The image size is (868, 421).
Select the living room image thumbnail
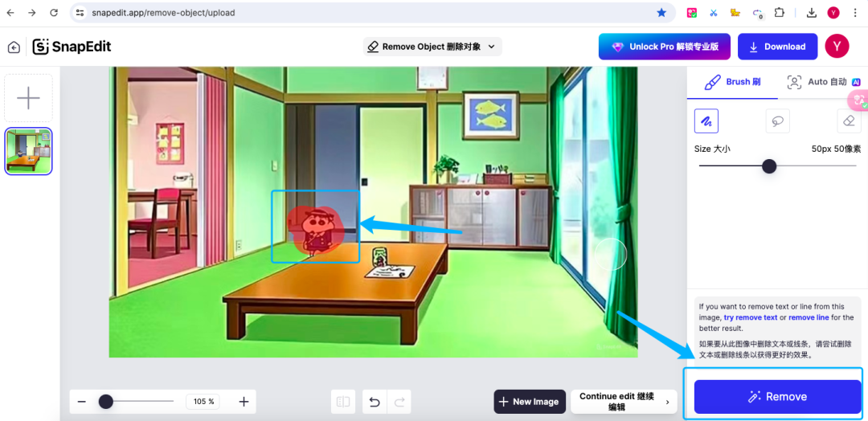point(28,151)
